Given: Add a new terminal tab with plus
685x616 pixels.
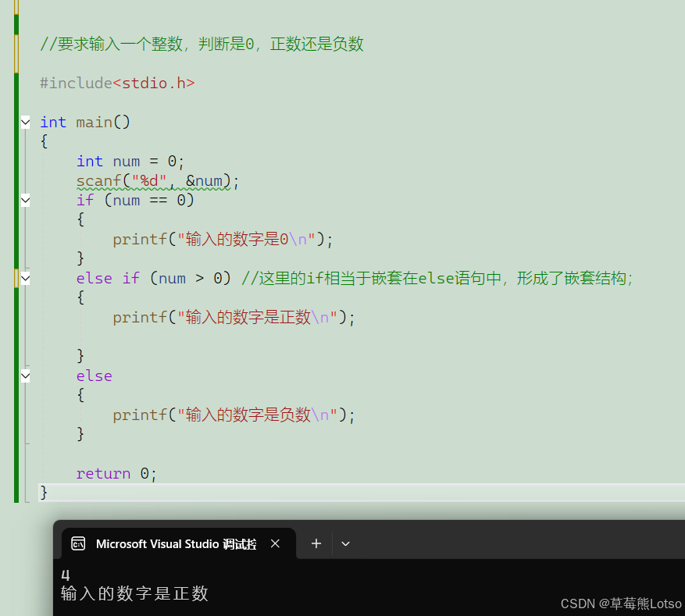Looking at the screenshot, I should [x=316, y=543].
